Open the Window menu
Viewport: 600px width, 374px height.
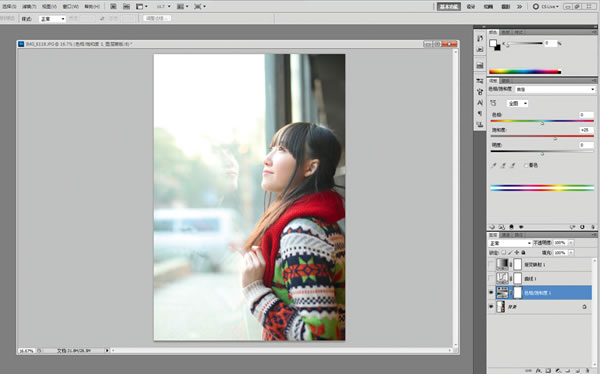[x=70, y=7]
